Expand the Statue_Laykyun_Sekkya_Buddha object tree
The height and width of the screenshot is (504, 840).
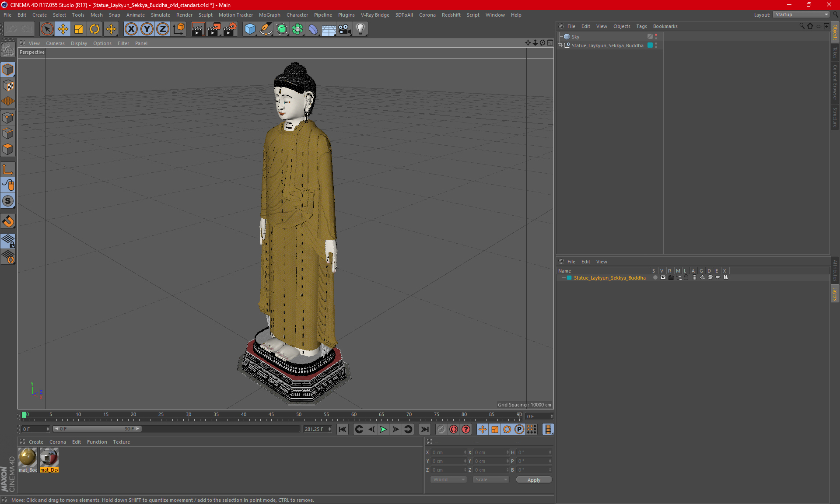[560, 45]
